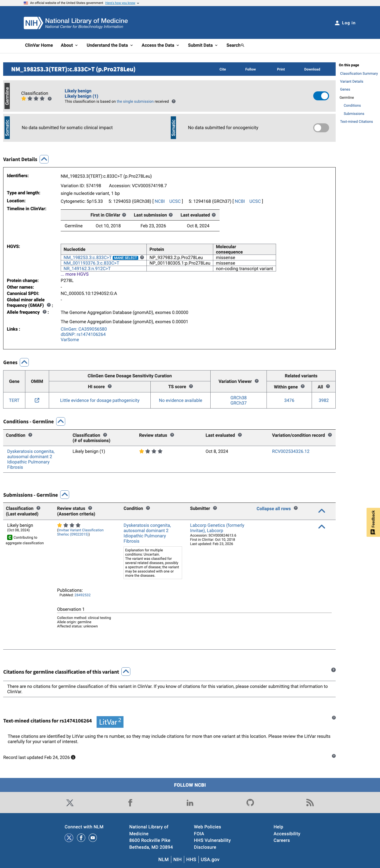Open the About dropdown menu
Screen dimensions: 380x868
(x=69, y=45)
